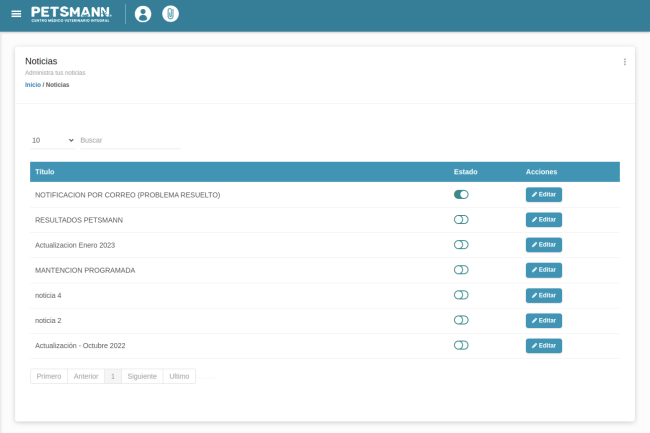Enable the RESULTADOS PETSMANN status switch
Viewport: 650px width, 433px height.
[461, 220]
